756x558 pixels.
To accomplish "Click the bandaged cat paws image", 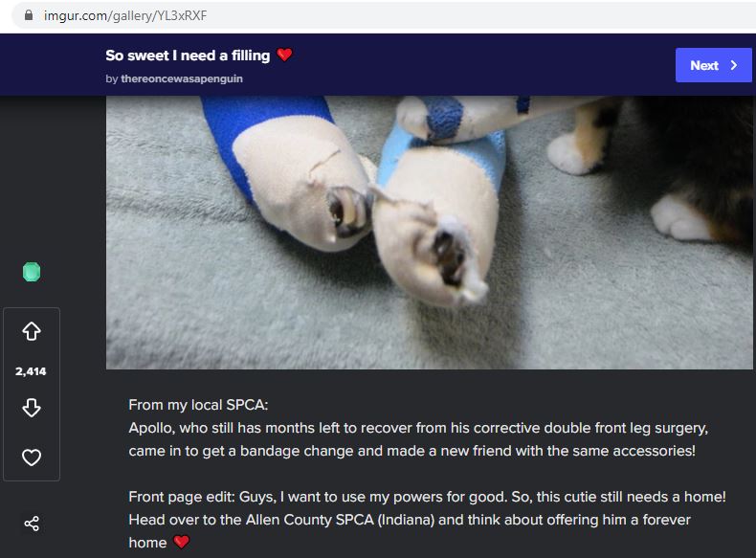I will [429, 233].
